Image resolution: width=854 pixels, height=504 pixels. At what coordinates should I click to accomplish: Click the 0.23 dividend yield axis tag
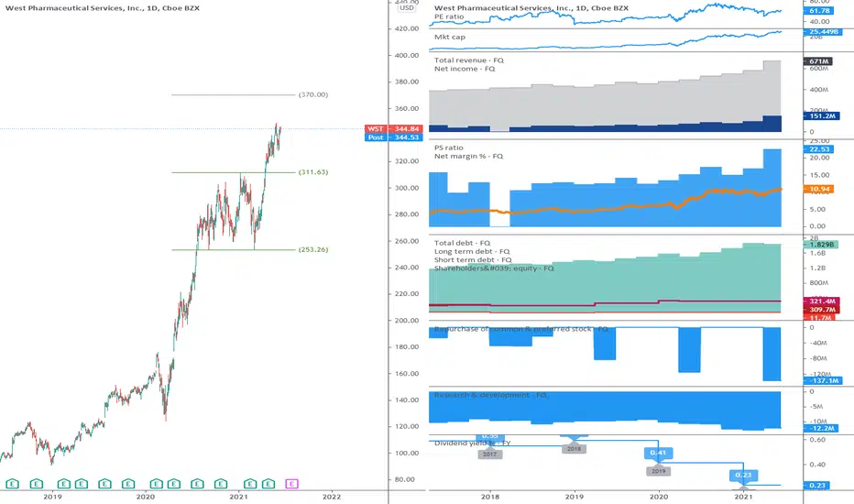[x=816, y=486]
